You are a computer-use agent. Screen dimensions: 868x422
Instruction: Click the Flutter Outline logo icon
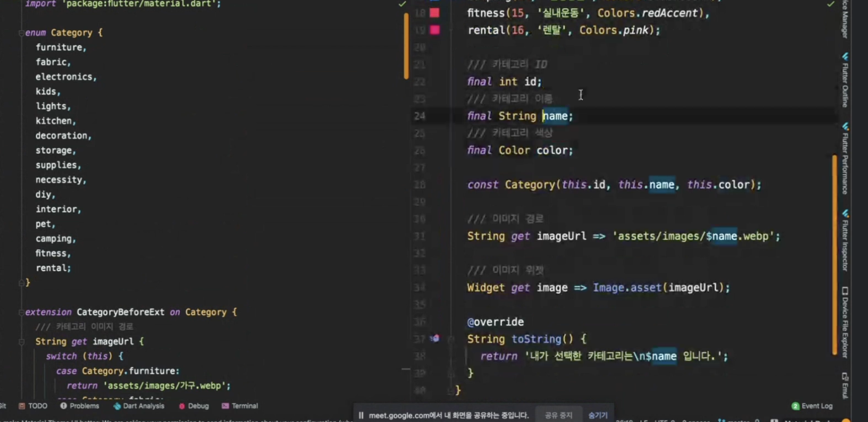(845, 57)
